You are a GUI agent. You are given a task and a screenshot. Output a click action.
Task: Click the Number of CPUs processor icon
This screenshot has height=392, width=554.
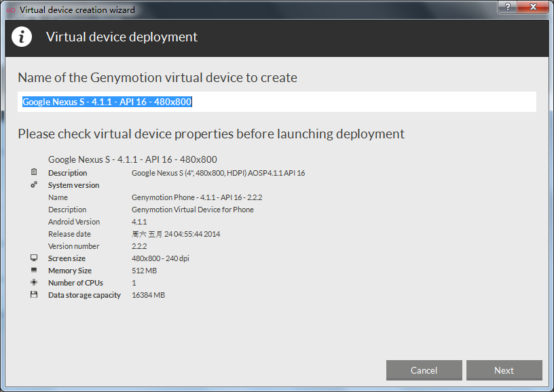coord(34,283)
